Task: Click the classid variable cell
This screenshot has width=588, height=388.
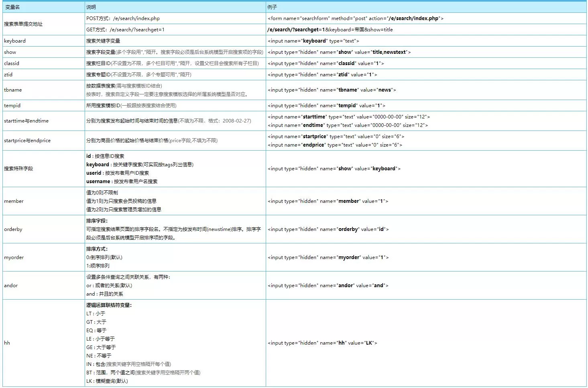Action: (43, 63)
